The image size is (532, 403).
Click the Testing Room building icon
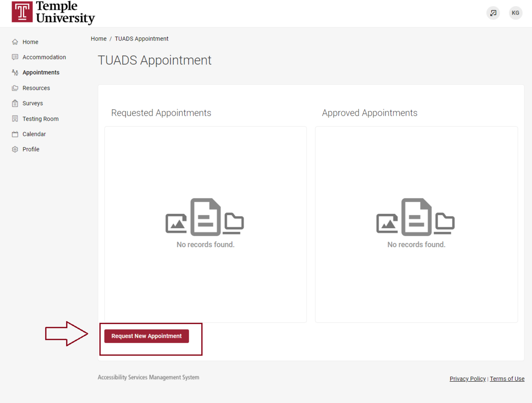[x=15, y=119]
